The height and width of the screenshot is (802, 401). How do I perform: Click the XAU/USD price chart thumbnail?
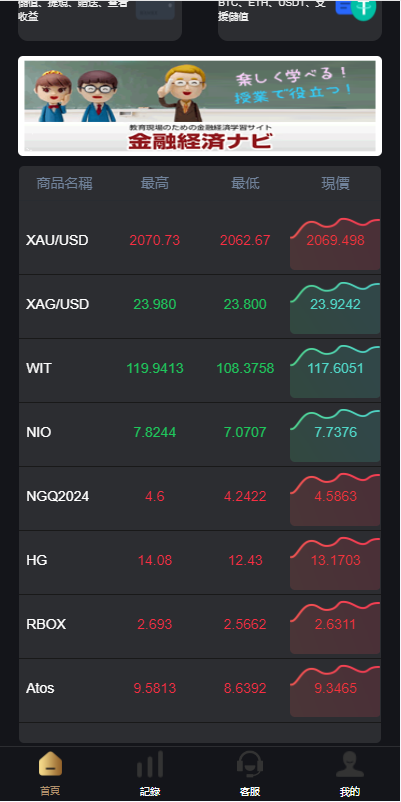(335, 244)
